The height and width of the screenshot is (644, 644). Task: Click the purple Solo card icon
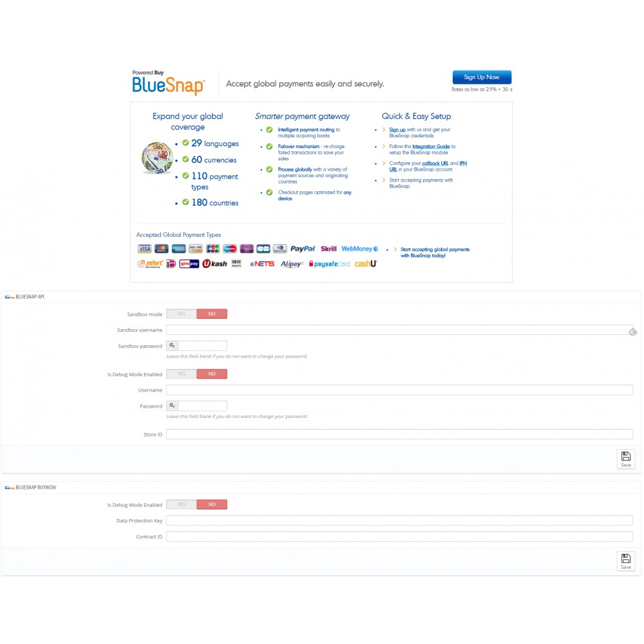tap(247, 249)
